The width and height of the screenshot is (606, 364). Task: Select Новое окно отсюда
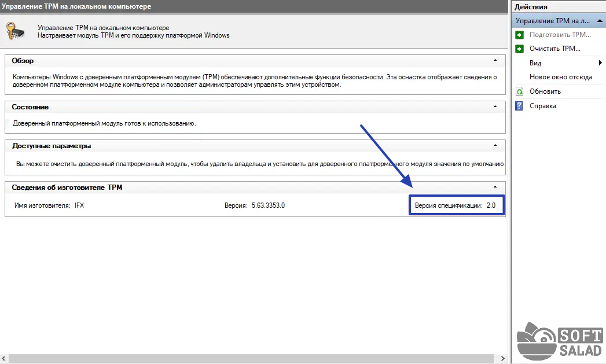(x=560, y=77)
